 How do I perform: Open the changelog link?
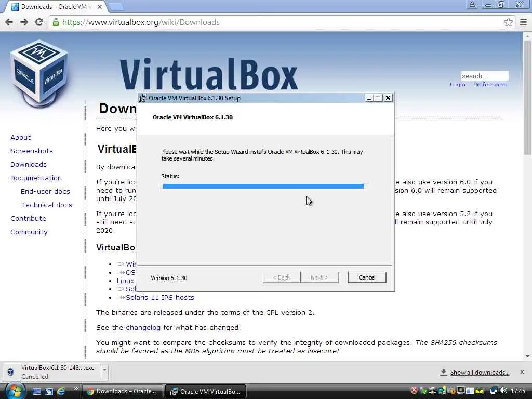click(143, 328)
